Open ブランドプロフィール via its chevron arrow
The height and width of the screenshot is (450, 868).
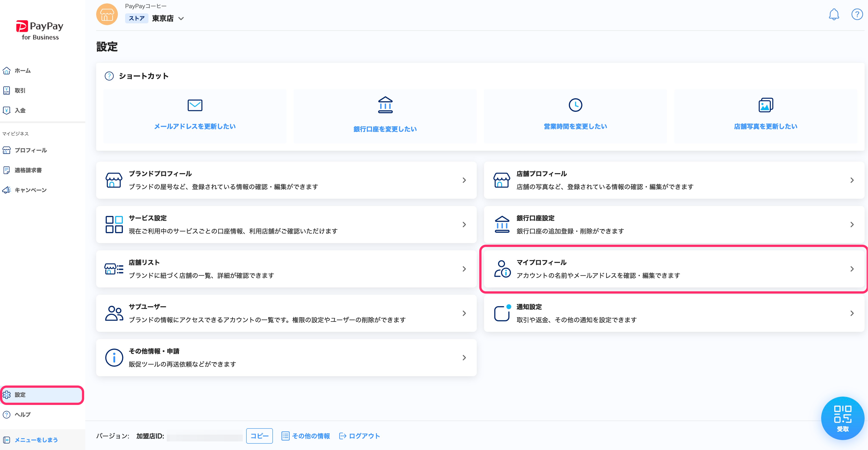(464, 180)
